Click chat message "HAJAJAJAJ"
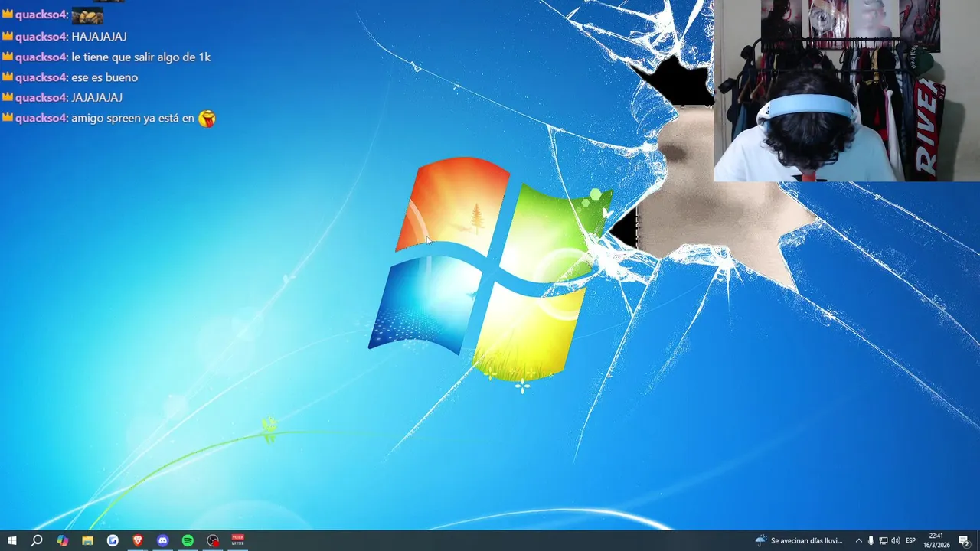Viewport: 980px width, 551px height. (x=99, y=37)
